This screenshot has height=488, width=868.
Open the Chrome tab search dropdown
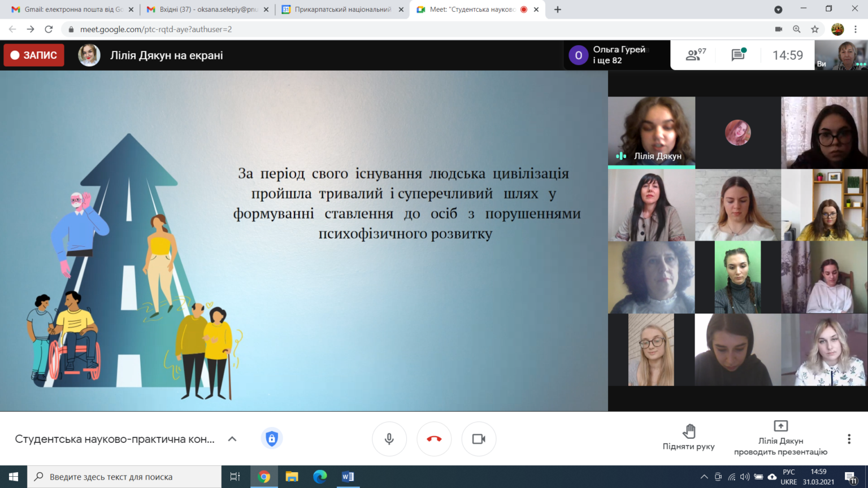(778, 10)
